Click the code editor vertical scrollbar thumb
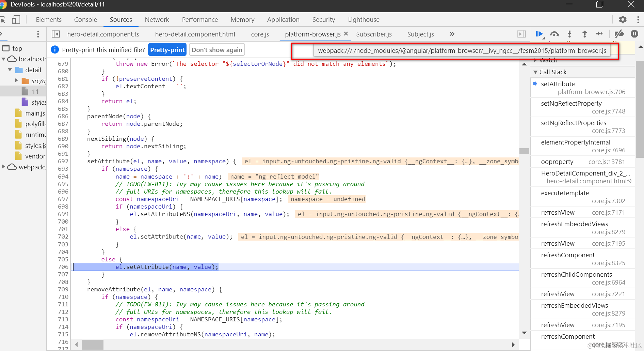 click(524, 151)
